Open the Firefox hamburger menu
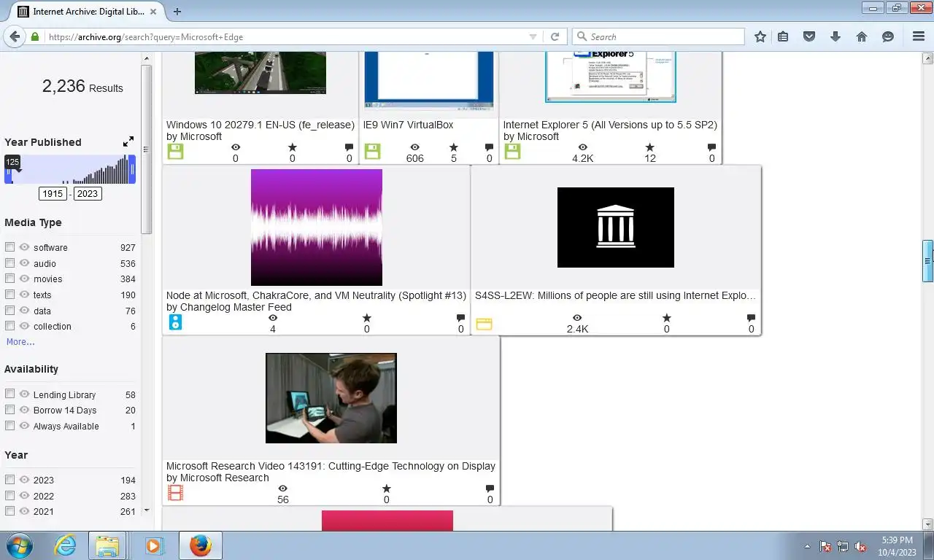934x560 pixels. pyautogui.click(x=919, y=36)
